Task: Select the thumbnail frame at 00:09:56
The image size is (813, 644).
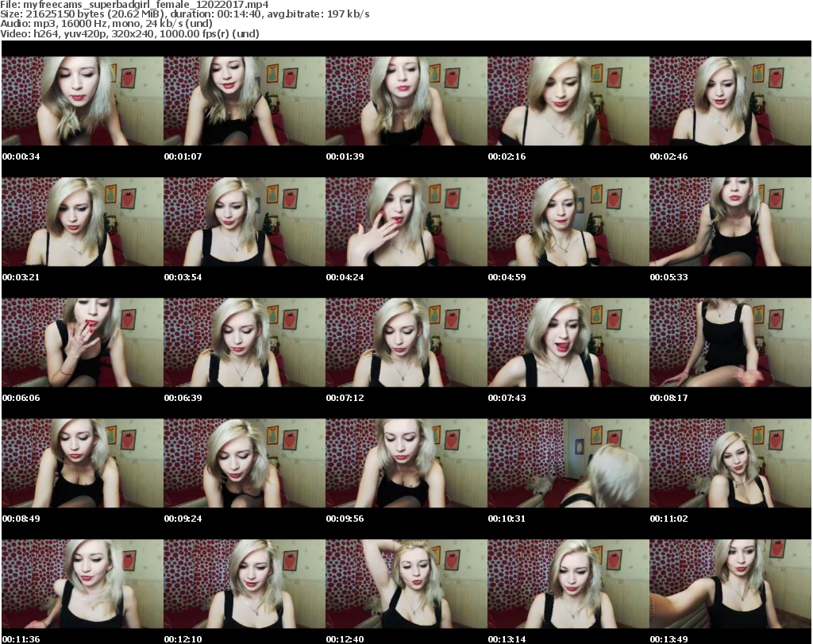Action: [x=406, y=463]
